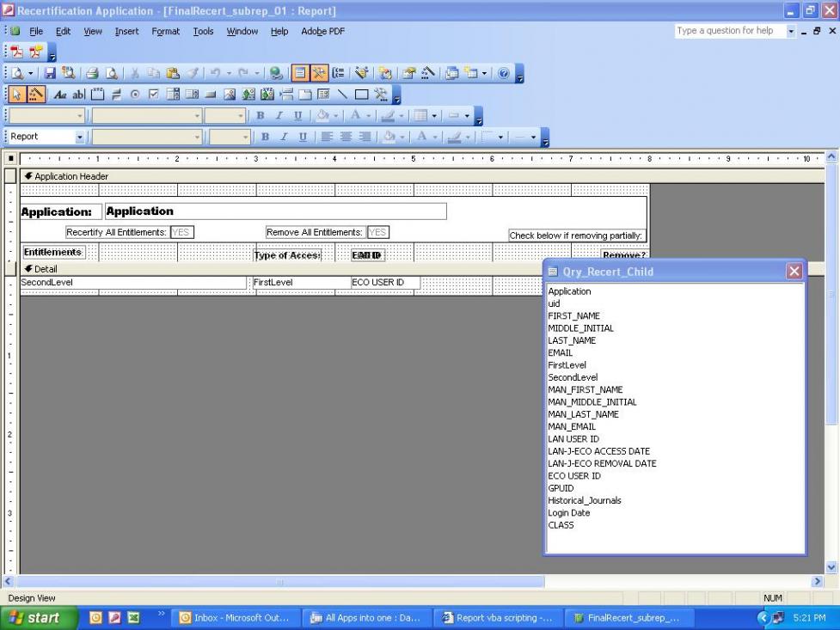Click the Build wand icon

point(428,73)
